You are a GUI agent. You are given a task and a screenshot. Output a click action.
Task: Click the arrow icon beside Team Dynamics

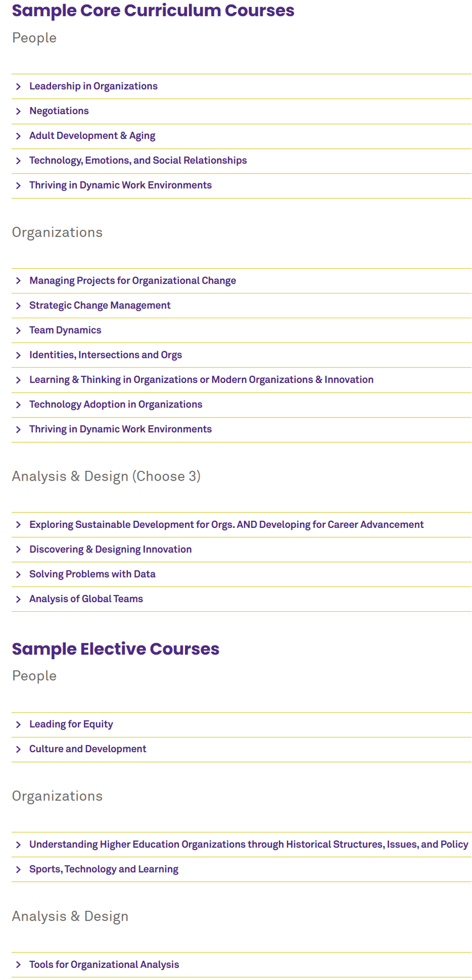coord(18,330)
